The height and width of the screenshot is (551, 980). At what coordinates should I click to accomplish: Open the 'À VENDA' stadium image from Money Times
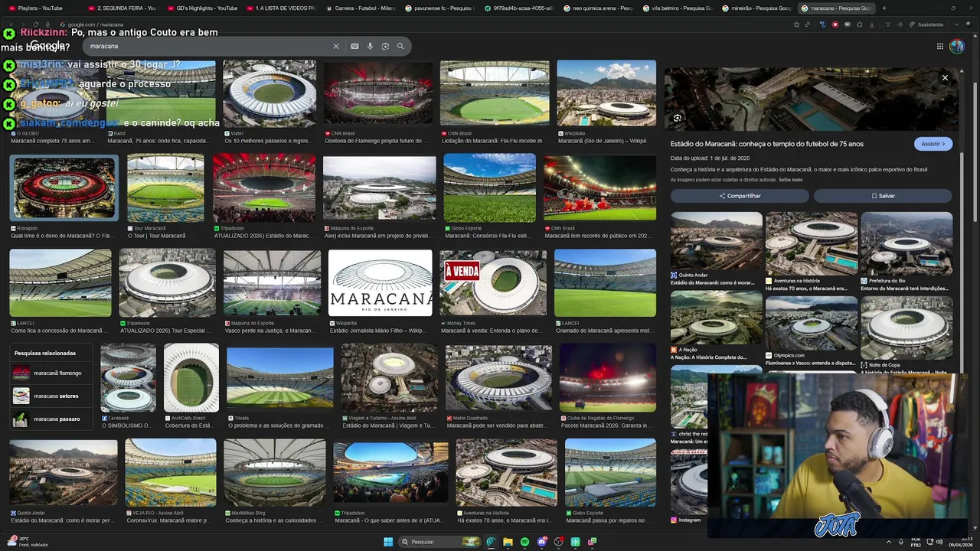493,282
